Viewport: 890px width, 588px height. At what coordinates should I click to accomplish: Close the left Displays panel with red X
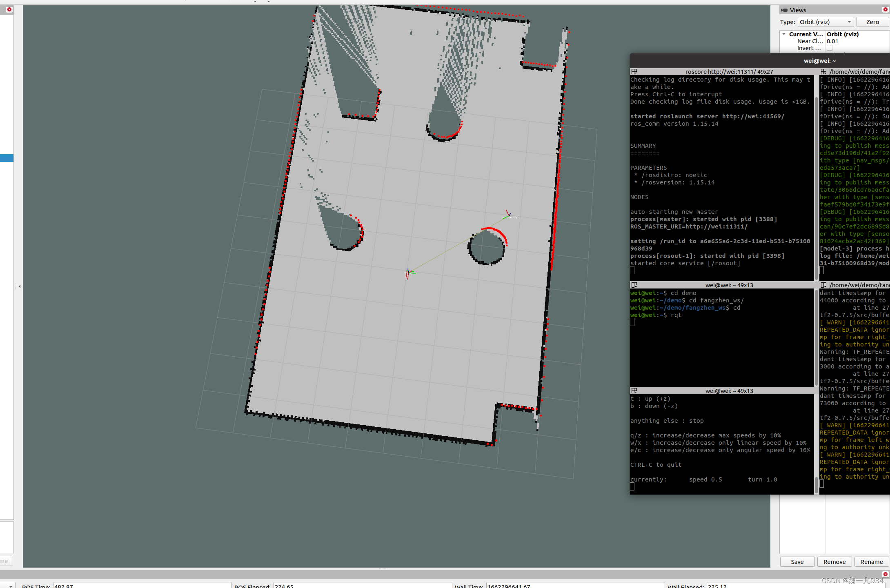(x=9, y=9)
